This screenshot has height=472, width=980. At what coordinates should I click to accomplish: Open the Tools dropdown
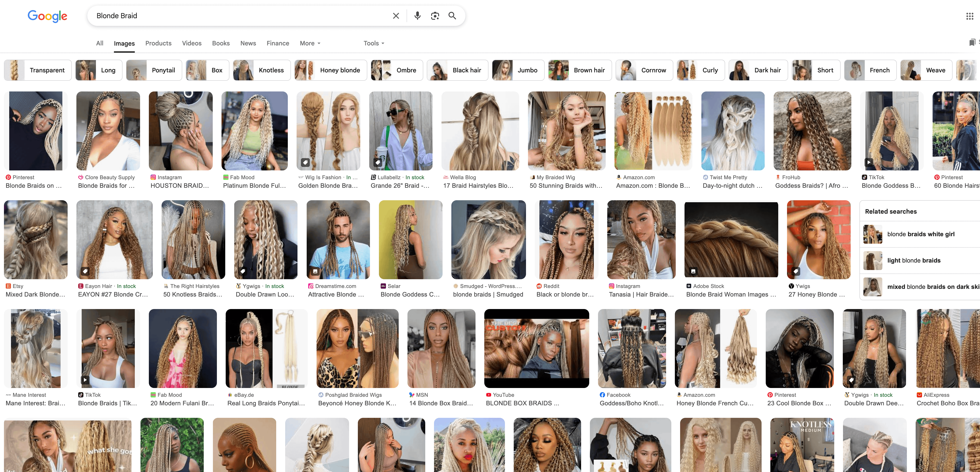point(374,43)
